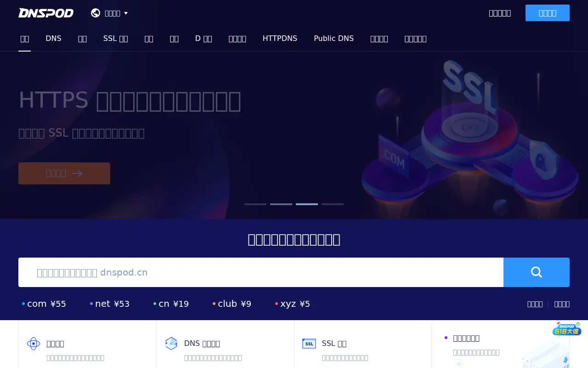Choose the com ¥55 domain suffix
The height and width of the screenshot is (368, 588).
44,304
